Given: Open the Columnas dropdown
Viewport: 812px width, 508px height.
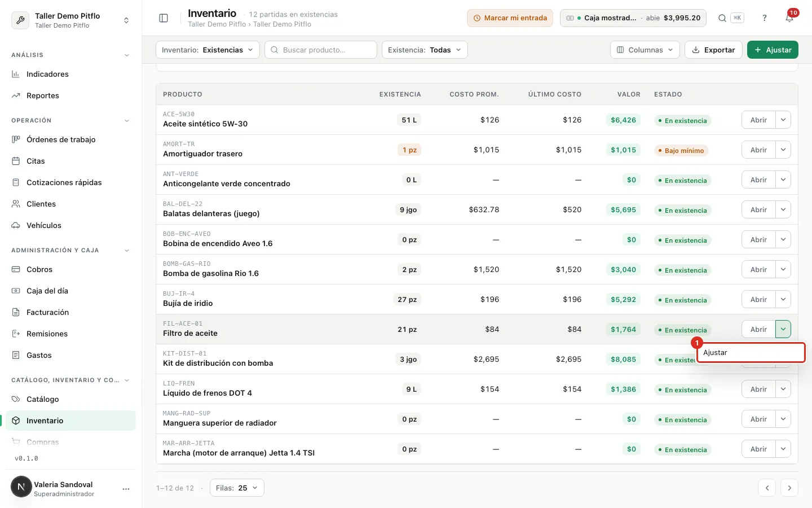Looking at the screenshot, I should click(645, 50).
